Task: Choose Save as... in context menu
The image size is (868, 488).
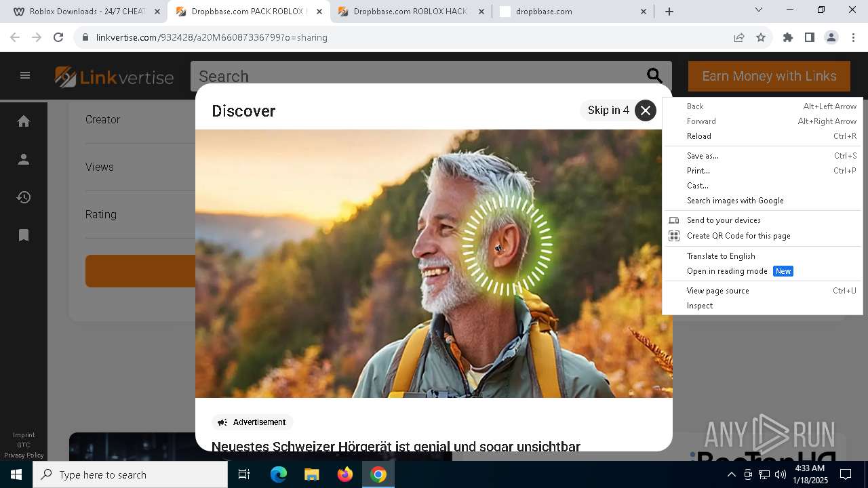Action: pos(762,156)
